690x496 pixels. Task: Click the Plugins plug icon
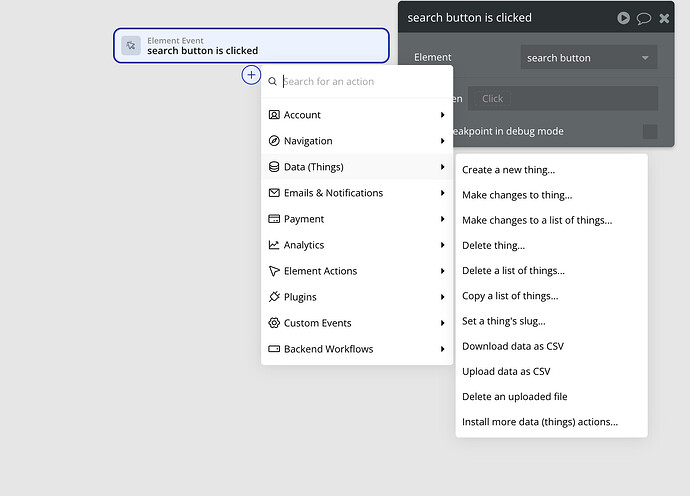click(x=274, y=297)
